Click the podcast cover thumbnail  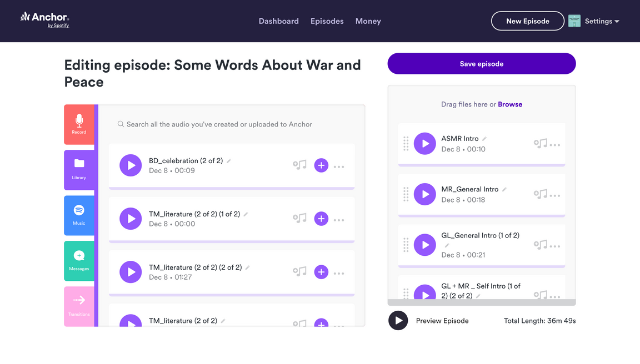574,21
